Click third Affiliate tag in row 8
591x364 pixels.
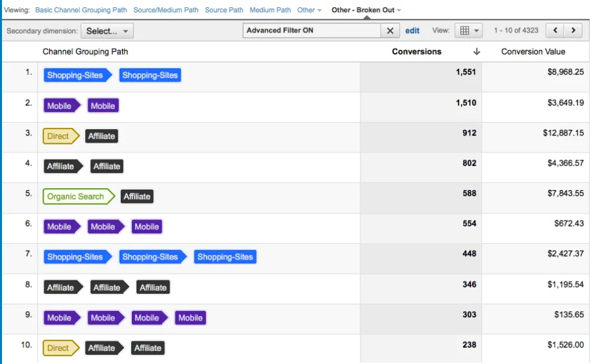coord(153,287)
